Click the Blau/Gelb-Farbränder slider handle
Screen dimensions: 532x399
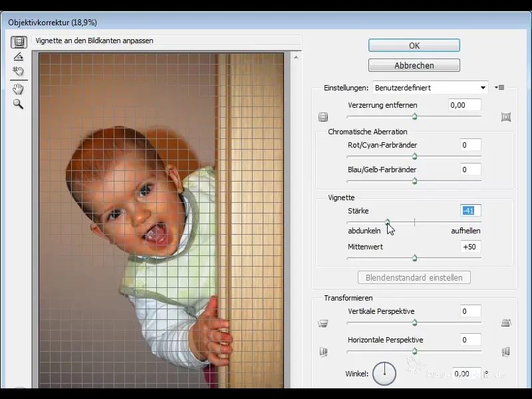pos(414,181)
